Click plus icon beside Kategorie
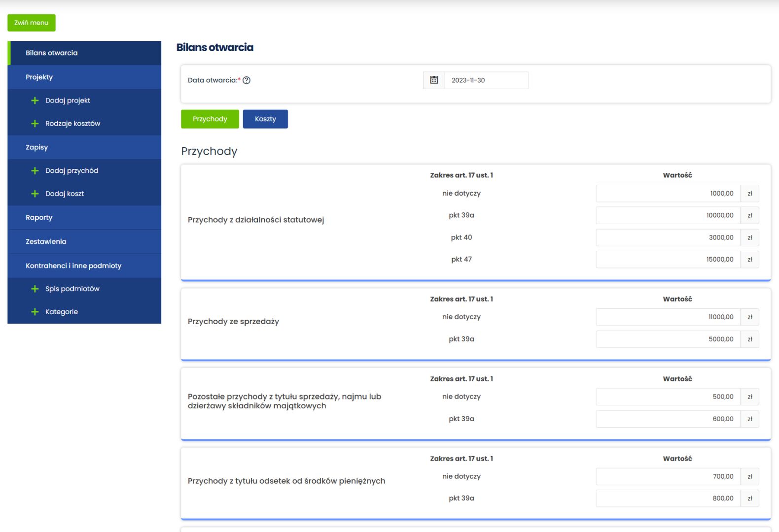The width and height of the screenshot is (779, 532). tap(35, 312)
